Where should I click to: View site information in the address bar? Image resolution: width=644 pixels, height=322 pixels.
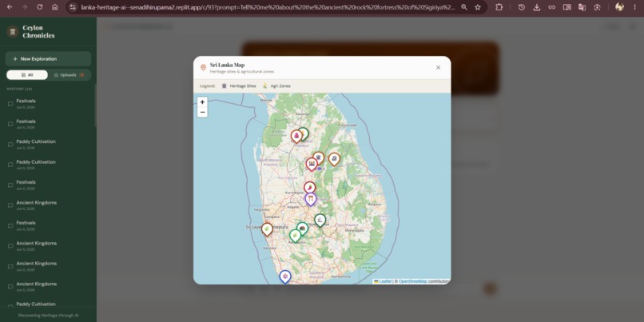pos(73,7)
